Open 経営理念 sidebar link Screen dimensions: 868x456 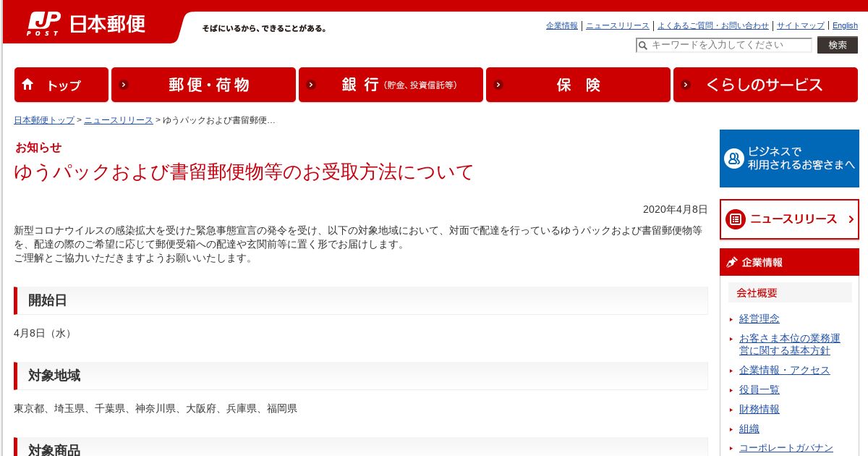(759, 318)
